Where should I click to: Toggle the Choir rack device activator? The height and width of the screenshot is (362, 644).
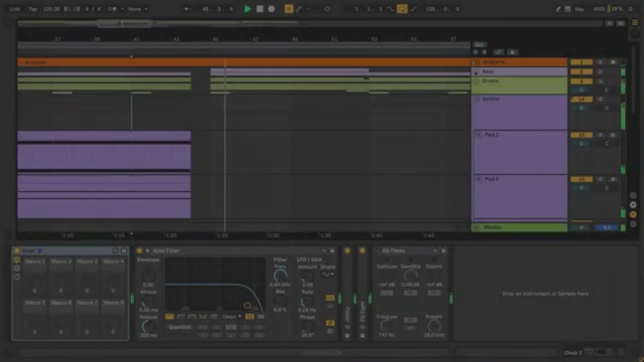point(17,251)
